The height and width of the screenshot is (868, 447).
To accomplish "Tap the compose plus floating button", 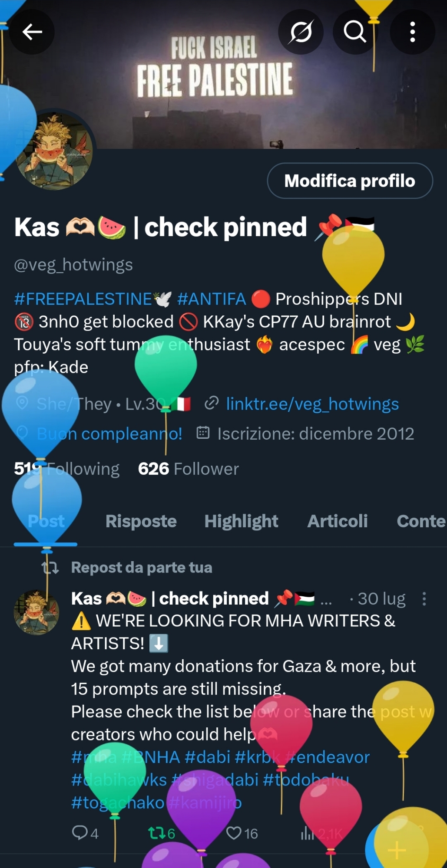I will tap(397, 849).
